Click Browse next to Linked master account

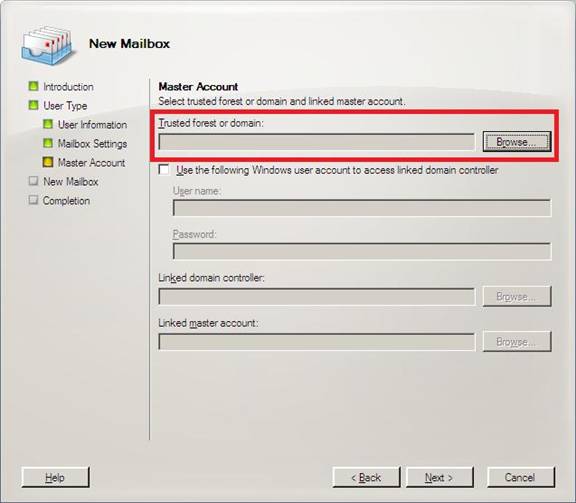[517, 342]
